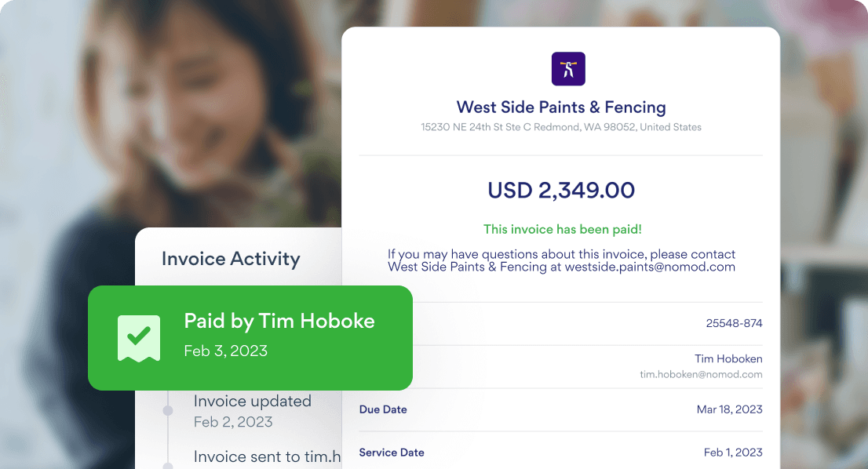Screen dimensions: 868x469
Task: Click the tim.hoboken@nomod.com email address
Action: pos(701,375)
